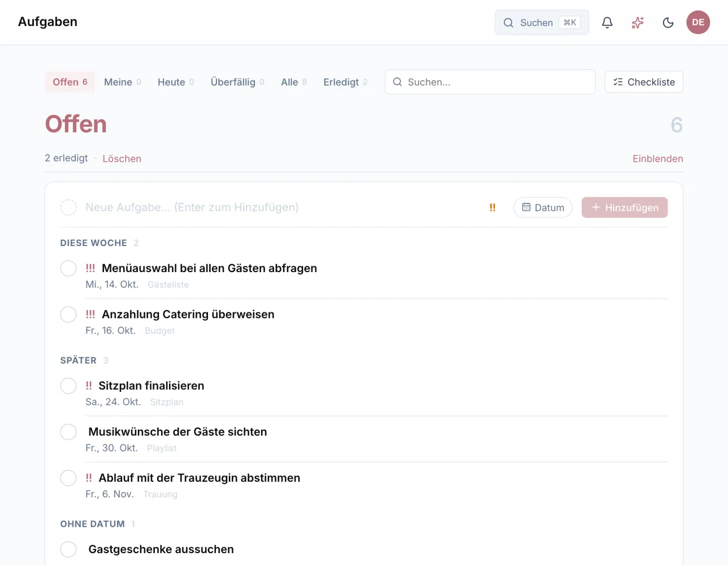Click the 'Mi., 14. Okt.' due date

(112, 285)
